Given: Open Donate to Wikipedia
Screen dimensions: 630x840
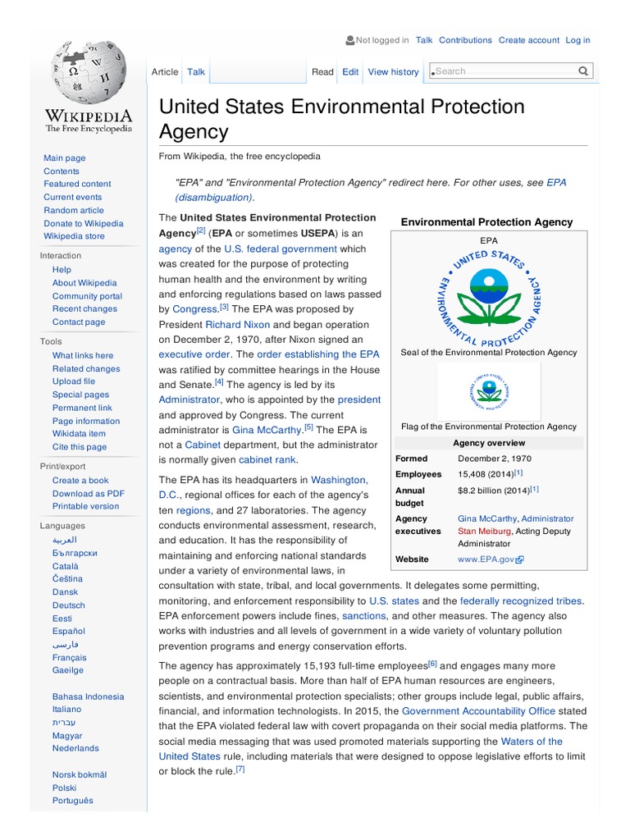Looking at the screenshot, I should pos(83,224).
